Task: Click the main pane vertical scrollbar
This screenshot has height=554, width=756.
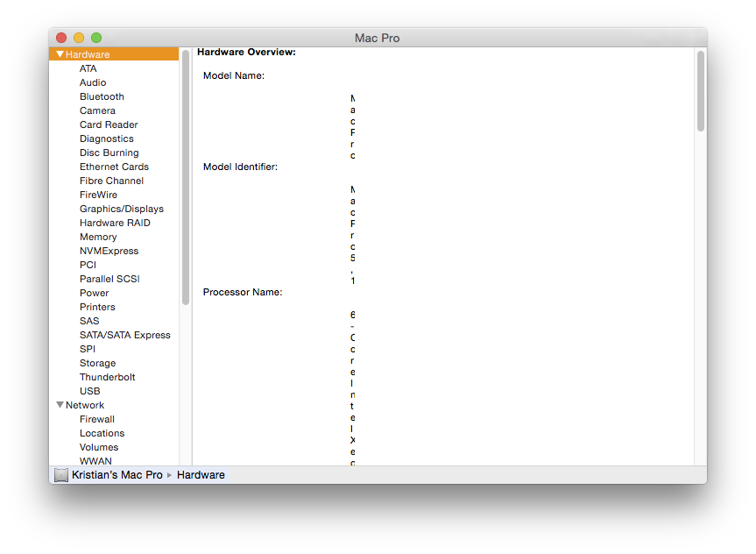Action: click(x=701, y=90)
